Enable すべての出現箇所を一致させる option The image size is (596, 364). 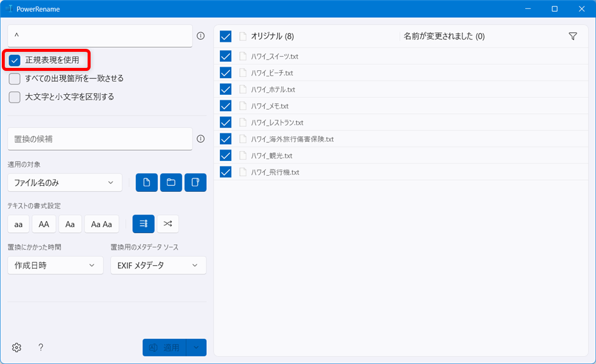(14, 78)
